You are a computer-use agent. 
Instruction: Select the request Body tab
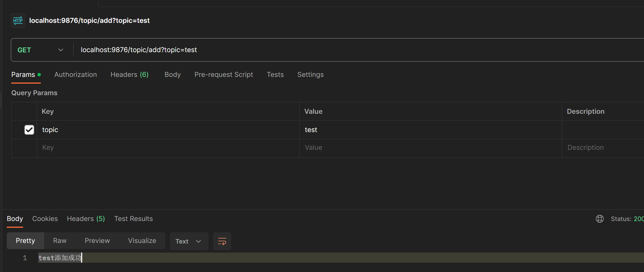point(173,75)
